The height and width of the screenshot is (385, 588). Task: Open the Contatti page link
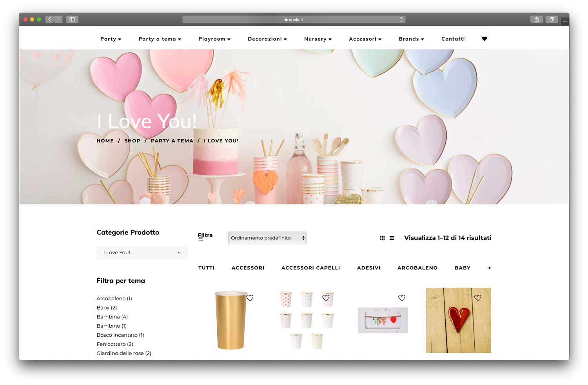pyautogui.click(x=453, y=39)
